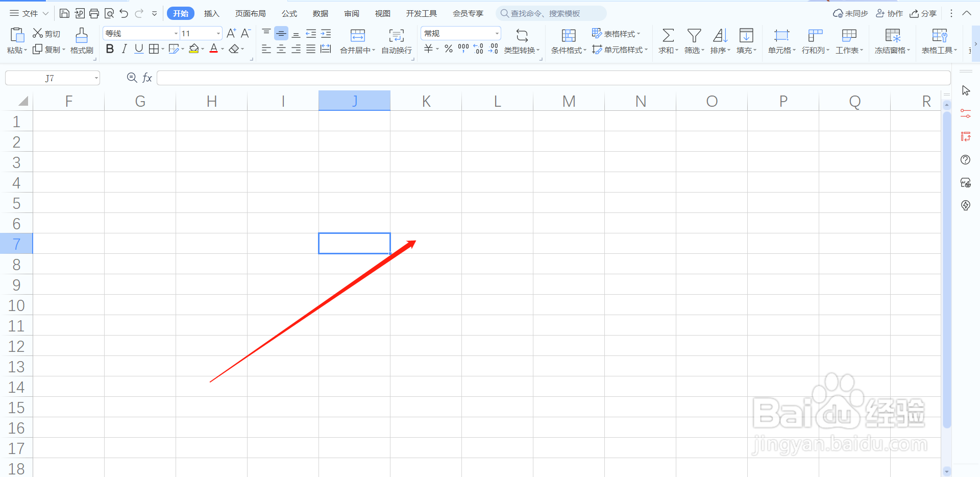Decrease font size with A- icon
Viewport: 980px width, 477px height.
[x=246, y=33]
